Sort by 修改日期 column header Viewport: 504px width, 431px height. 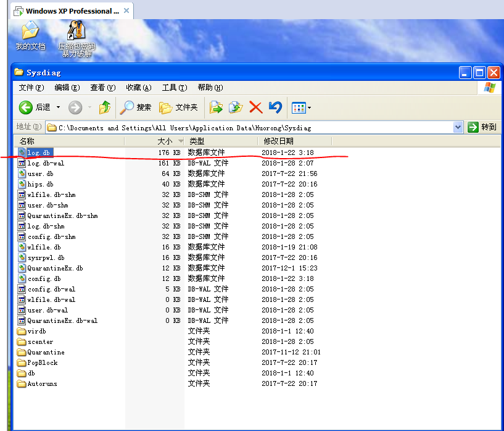[x=294, y=141]
